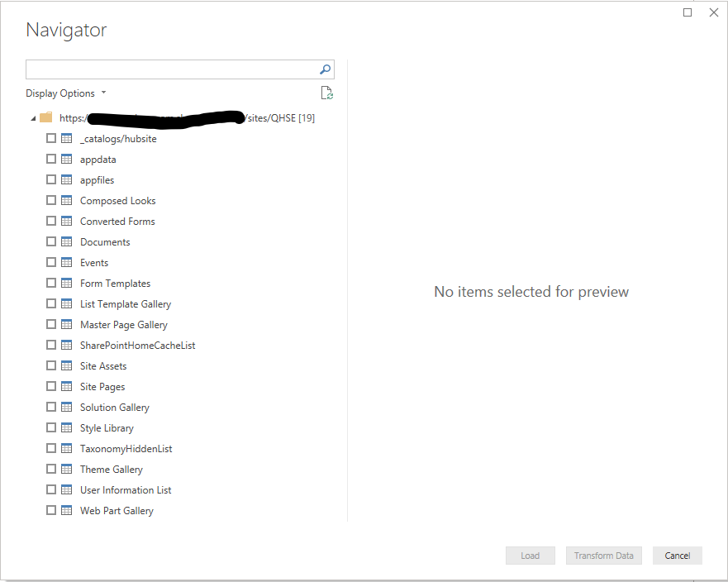Select the TaxonomyHiddenList checkbox

51,448
